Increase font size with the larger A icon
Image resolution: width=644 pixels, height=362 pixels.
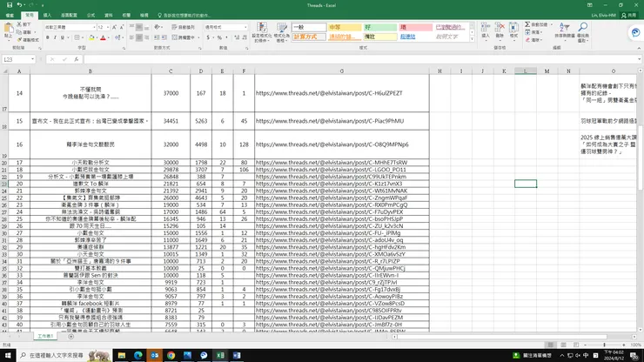click(114, 27)
